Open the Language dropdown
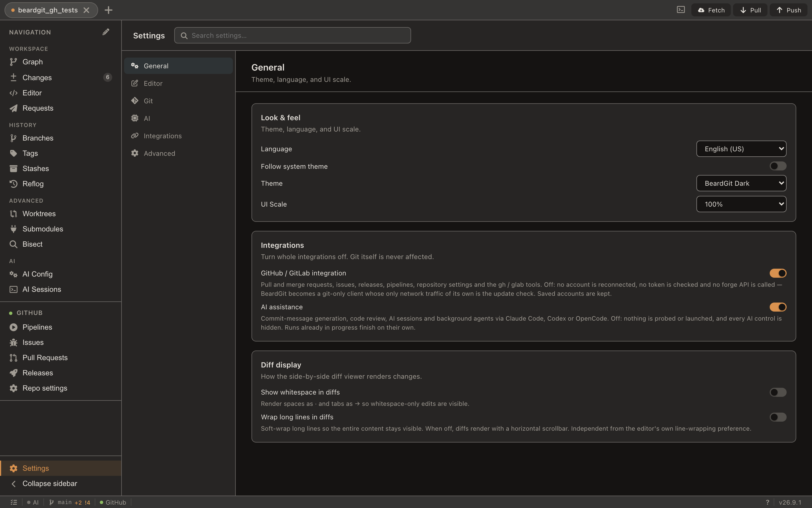The height and width of the screenshot is (508, 812). coord(741,149)
